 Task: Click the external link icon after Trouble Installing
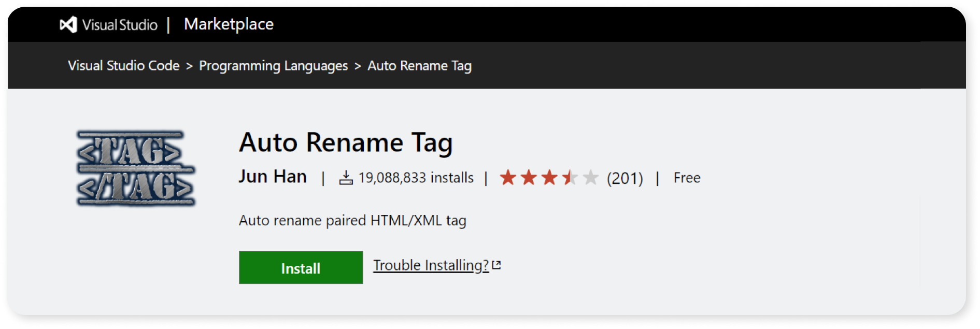coord(496,265)
